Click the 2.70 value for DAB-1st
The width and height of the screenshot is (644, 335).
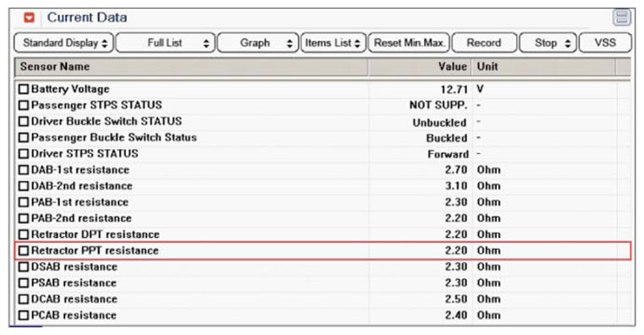coord(456,170)
